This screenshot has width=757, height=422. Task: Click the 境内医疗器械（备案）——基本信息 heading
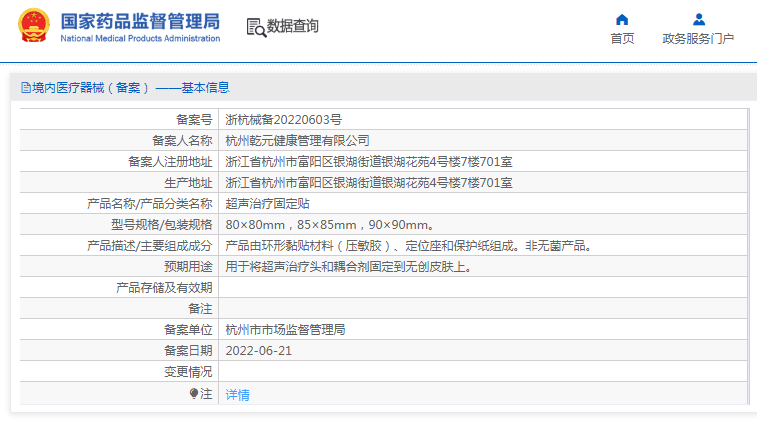coord(130,88)
